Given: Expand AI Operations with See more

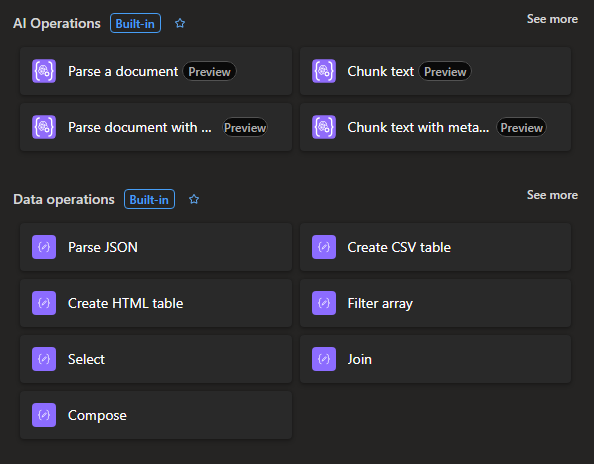Looking at the screenshot, I should click(x=552, y=19).
